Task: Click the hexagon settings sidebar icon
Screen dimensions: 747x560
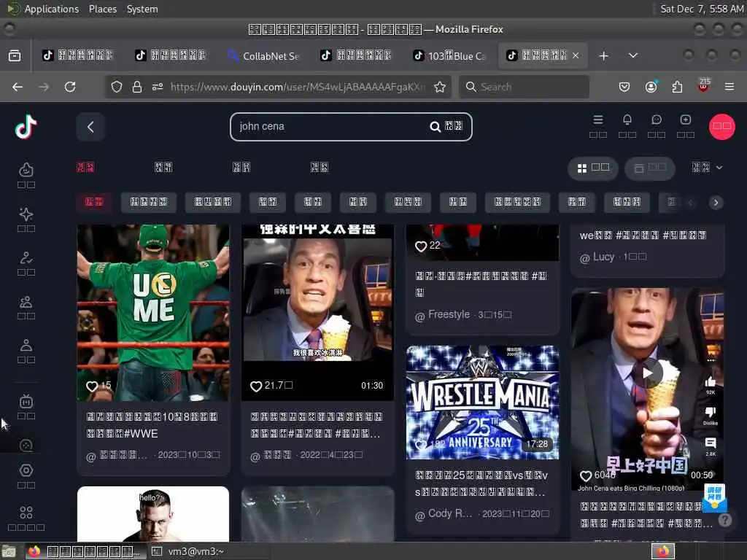Action: pyautogui.click(x=26, y=470)
